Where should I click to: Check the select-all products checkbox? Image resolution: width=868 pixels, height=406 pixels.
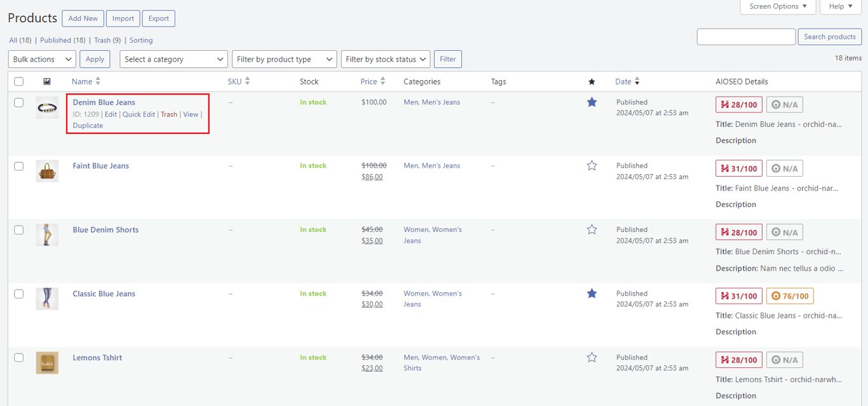point(18,81)
